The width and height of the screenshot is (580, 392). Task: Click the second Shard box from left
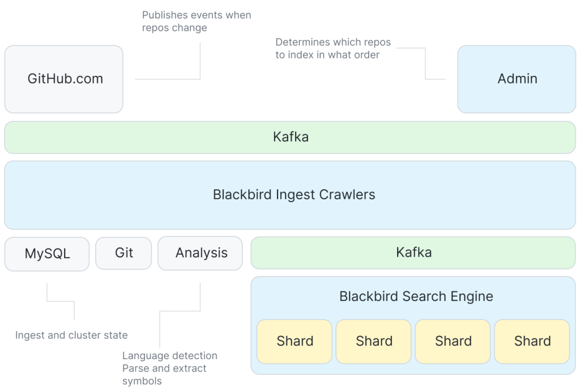click(x=374, y=341)
